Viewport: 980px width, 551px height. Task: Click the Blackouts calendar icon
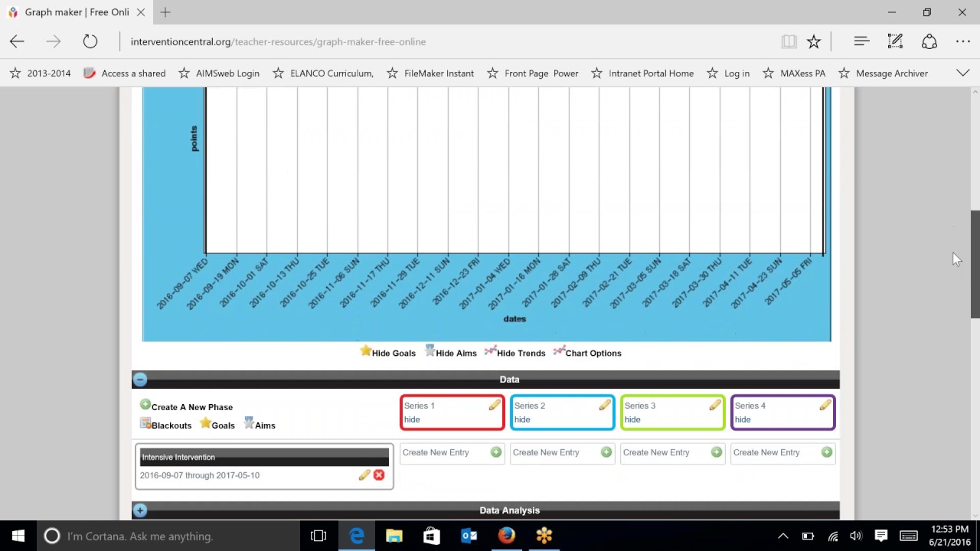coord(145,423)
